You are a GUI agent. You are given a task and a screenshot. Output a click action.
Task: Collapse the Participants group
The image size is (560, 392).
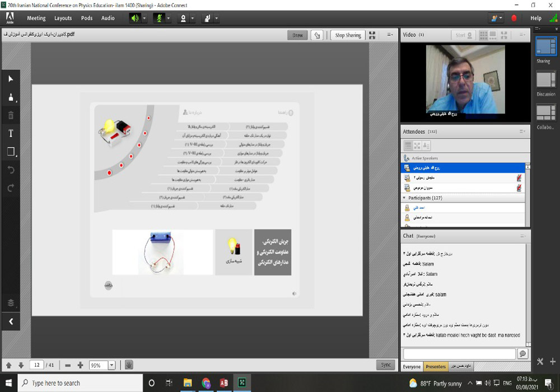coord(405,198)
